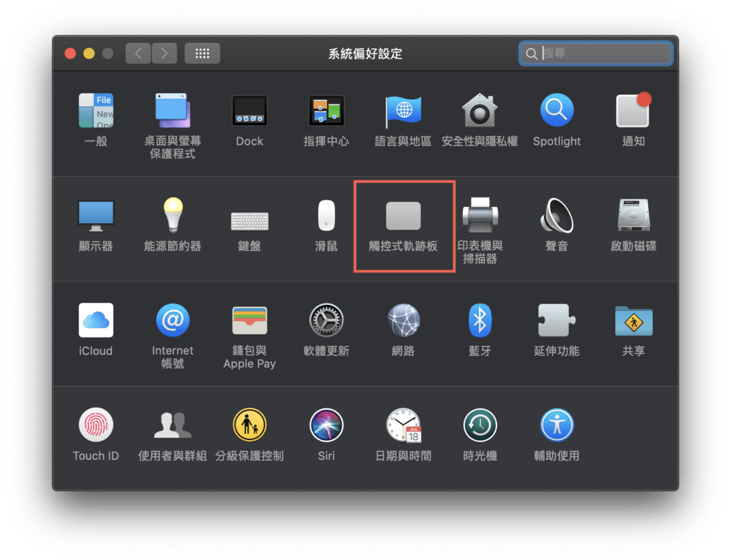Open 藍牙 (Bluetooth) preferences
The width and height of the screenshot is (731, 560).
[479, 320]
